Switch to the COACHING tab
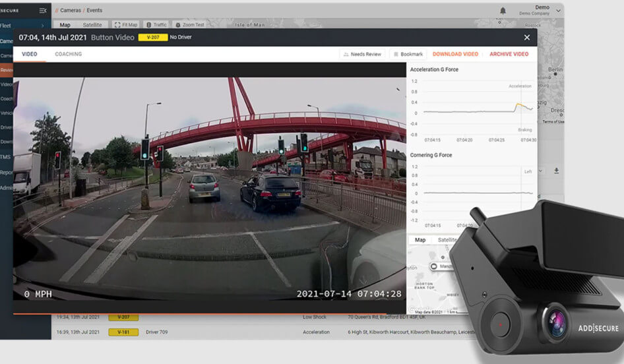The width and height of the screenshot is (624, 364). (x=69, y=54)
